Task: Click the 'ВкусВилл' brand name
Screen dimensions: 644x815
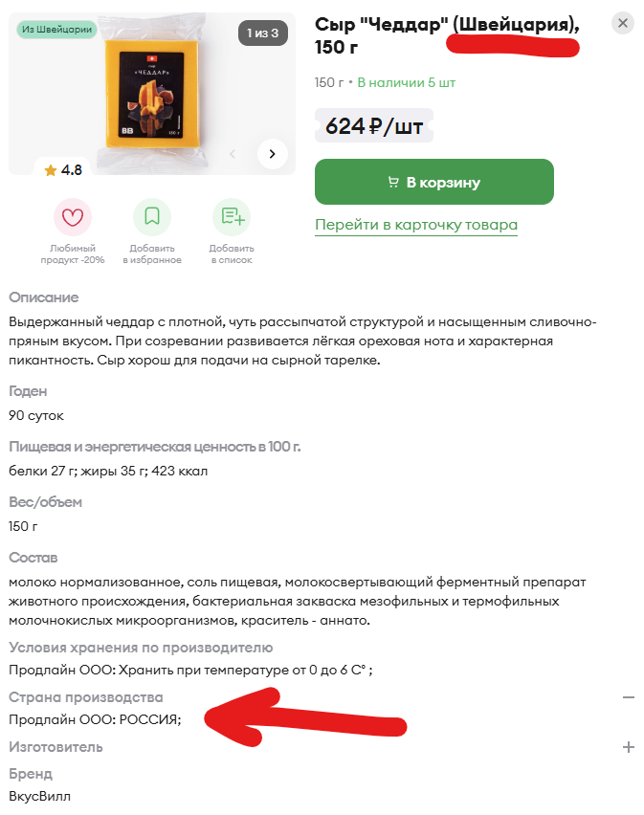Action: click(x=39, y=796)
